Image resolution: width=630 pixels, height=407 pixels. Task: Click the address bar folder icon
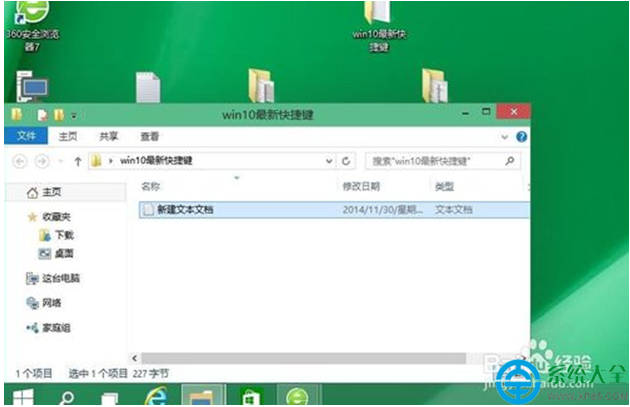pos(96,161)
